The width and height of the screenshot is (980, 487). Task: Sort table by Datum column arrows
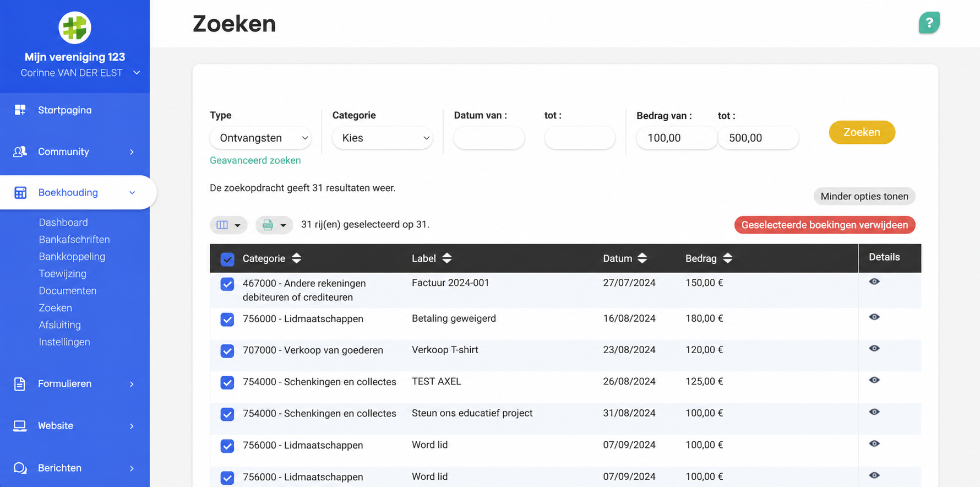point(642,258)
